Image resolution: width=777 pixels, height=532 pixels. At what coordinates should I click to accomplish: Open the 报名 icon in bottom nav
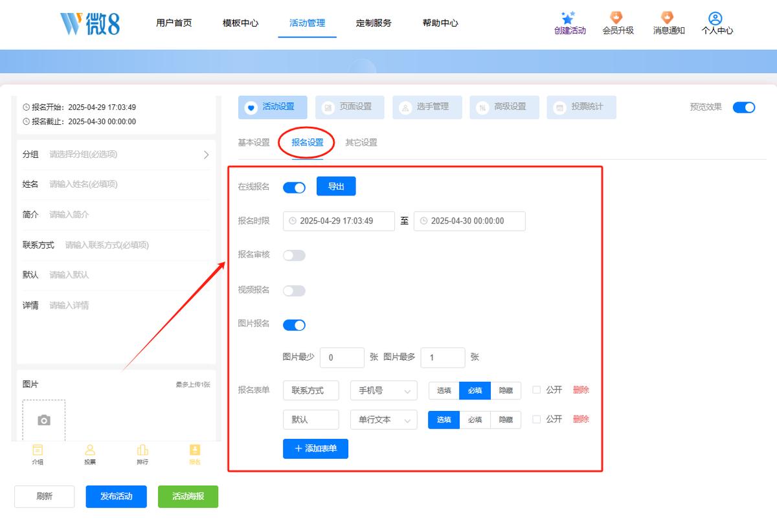tap(195, 450)
